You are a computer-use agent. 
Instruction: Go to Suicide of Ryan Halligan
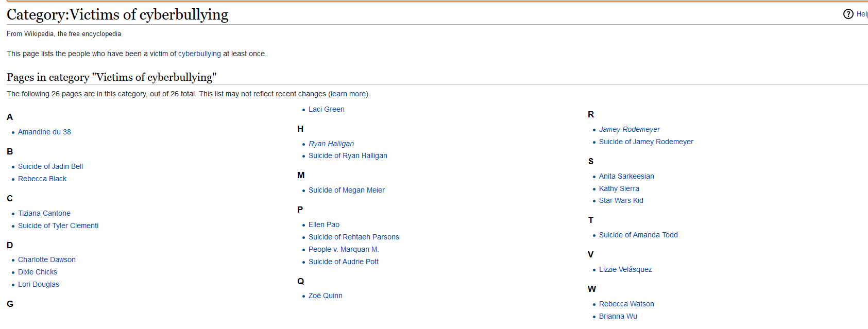click(x=348, y=155)
